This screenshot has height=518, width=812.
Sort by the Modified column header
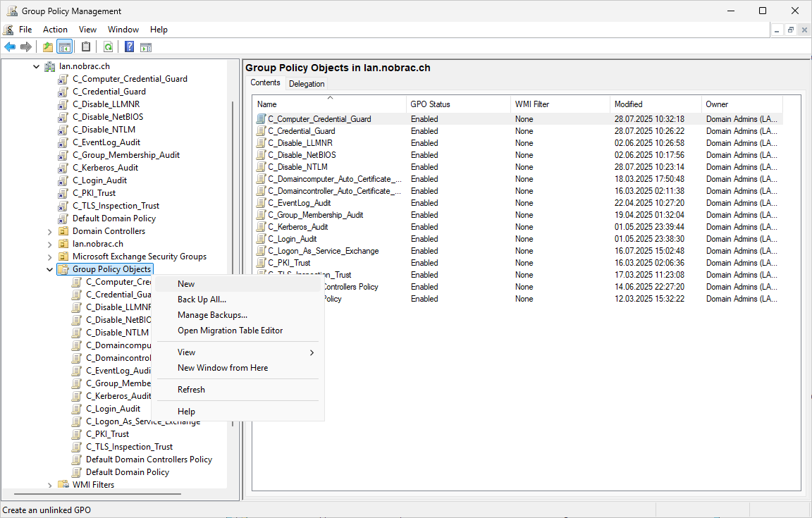point(655,104)
